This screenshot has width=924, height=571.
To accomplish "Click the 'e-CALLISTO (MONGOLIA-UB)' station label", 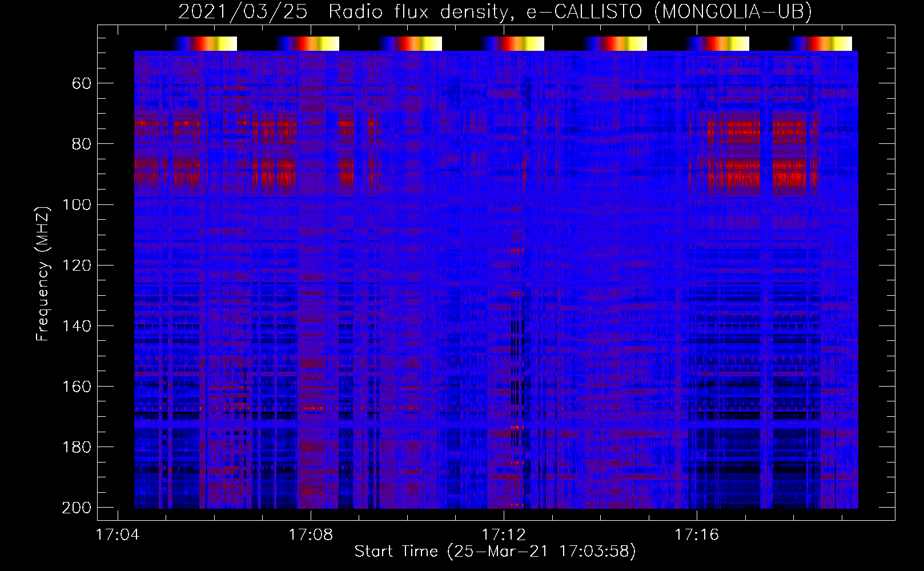I will tap(669, 11).
